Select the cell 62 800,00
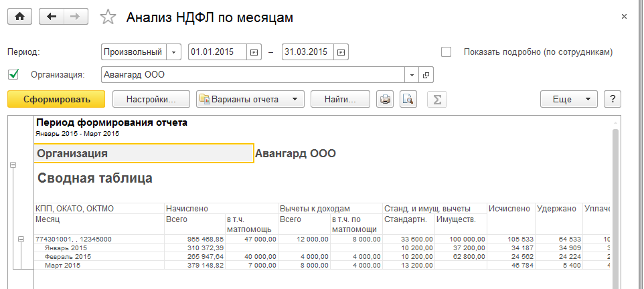The image size is (644, 289). tap(461, 257)
